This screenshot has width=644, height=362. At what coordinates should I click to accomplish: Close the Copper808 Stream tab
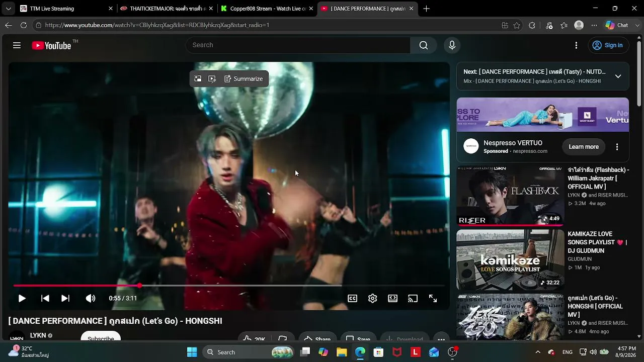coord(311,9)
